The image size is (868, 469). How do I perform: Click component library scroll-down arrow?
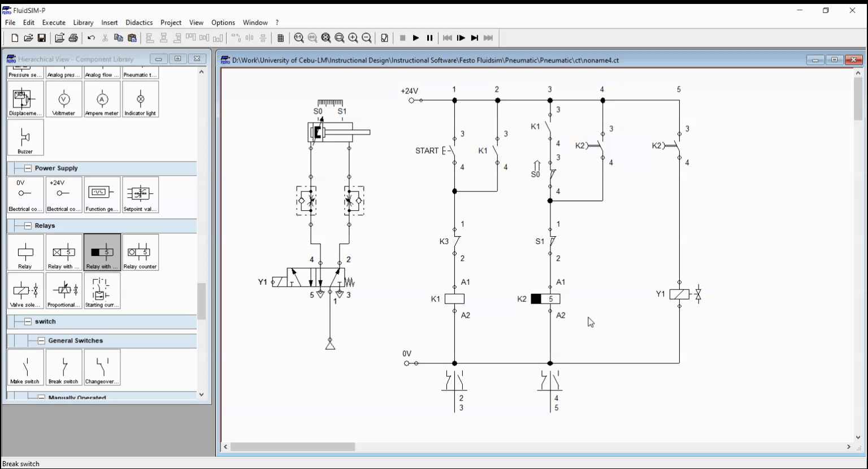(x=201, y=395)
